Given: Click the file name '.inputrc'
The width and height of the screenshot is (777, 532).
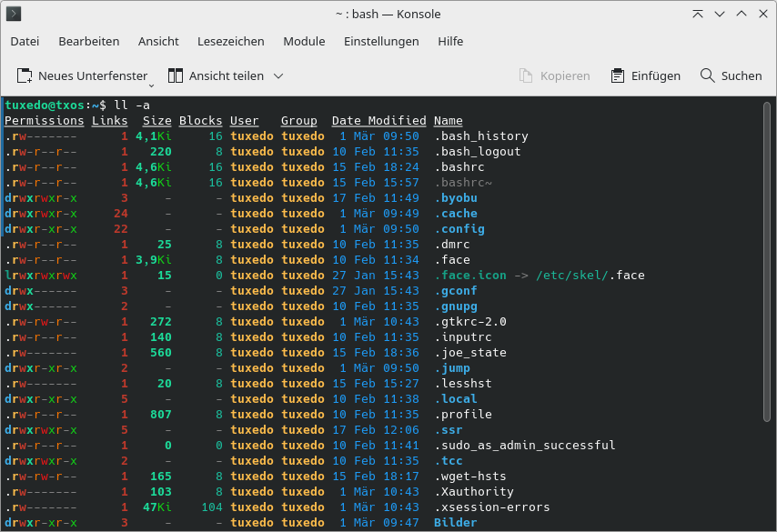Looking at the screenshot, I should tap(463, 337).
